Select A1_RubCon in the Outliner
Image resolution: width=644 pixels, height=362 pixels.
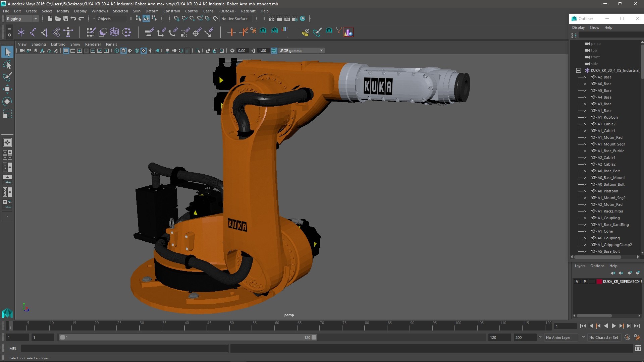[607, 117]
